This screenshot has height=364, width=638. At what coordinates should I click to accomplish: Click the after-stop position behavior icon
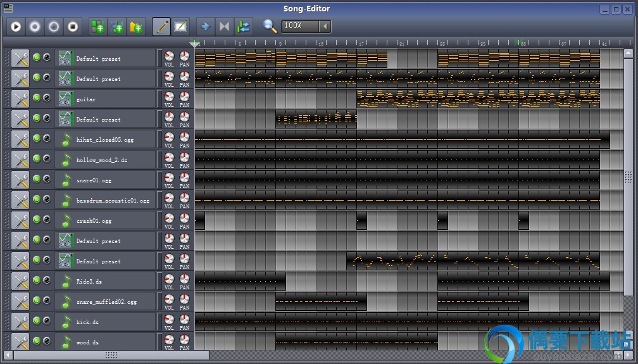(x=243, y=27)
